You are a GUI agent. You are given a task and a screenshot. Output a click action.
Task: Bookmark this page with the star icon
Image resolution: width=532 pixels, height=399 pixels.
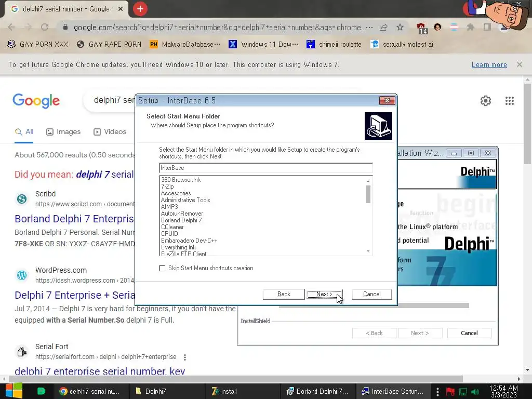tap(400, 27)
